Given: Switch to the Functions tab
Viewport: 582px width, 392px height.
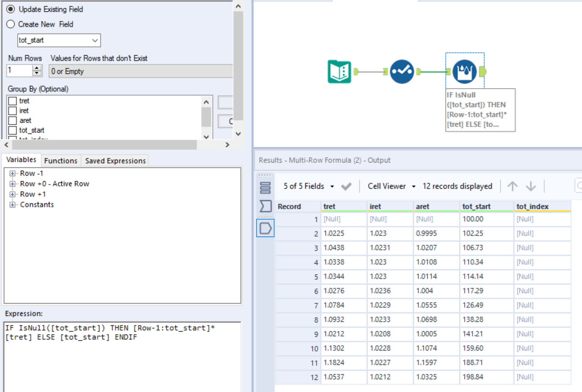Looking at the screenshot, I should tap(60, 161).
